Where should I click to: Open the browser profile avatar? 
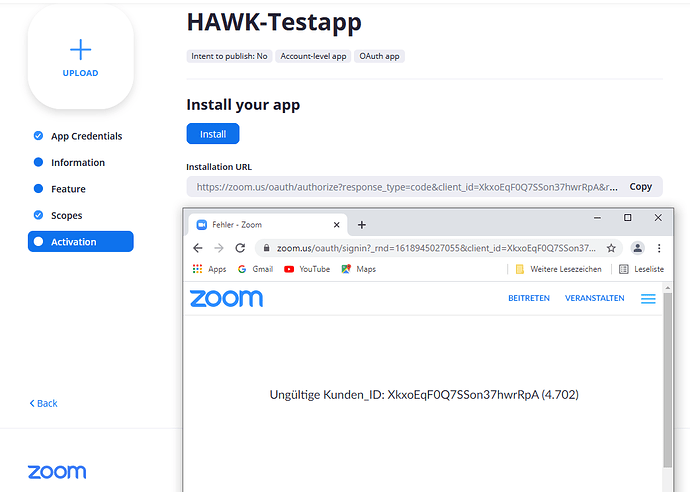coord(638,248)
